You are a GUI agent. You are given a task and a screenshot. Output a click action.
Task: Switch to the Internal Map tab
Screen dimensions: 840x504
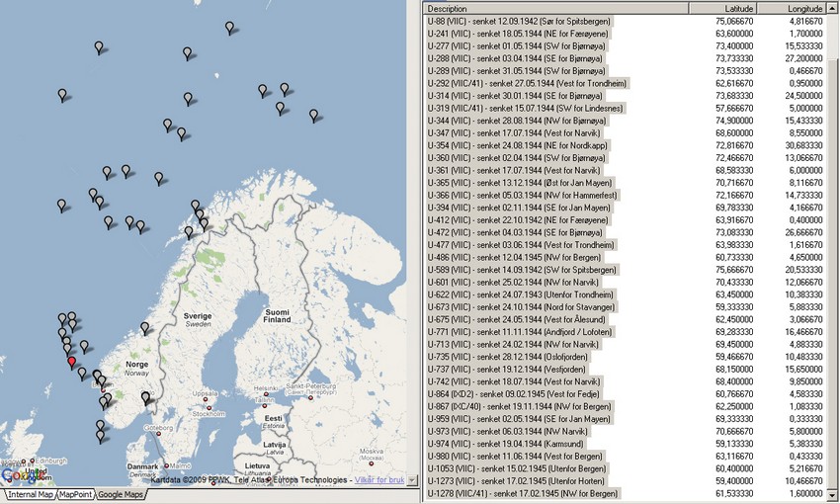coord(30,494)
